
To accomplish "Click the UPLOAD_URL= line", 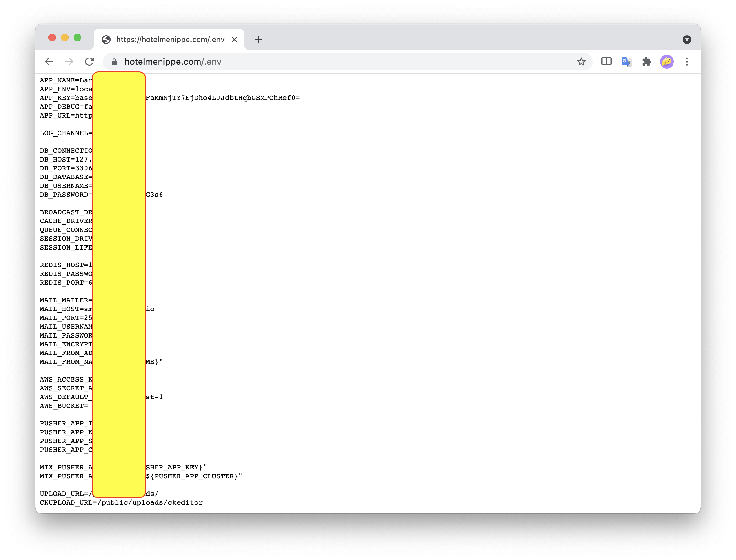I will tap(99, 494).
